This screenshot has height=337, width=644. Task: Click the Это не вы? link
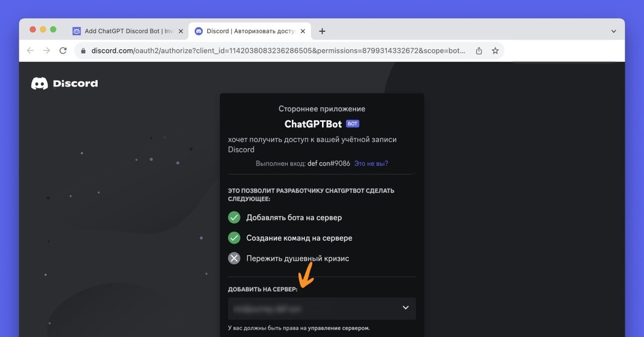tap(371, 163)
